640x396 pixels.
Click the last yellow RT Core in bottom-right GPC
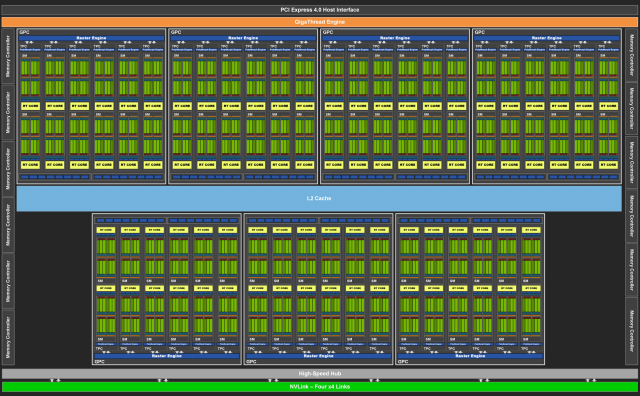pos(531,288)
